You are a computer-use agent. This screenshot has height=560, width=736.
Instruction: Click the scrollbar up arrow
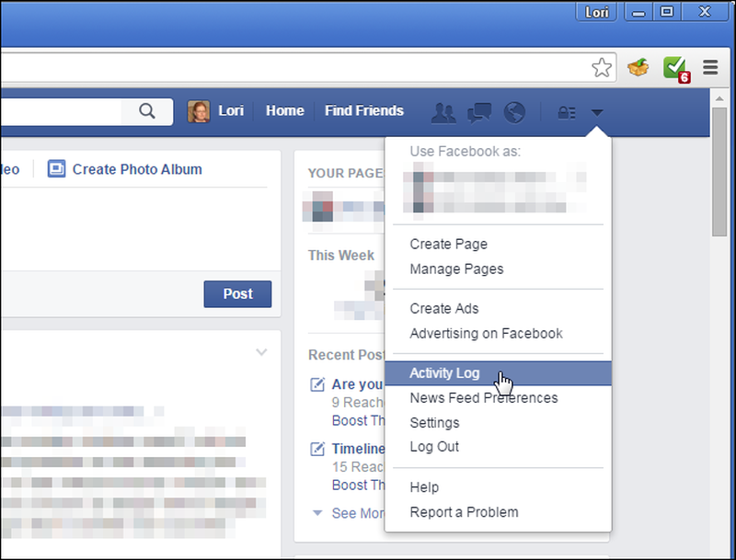coord(719,98)
